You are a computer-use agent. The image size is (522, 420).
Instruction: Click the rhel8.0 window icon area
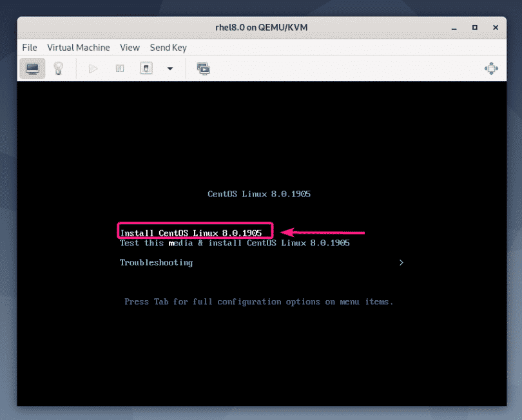coord(261,27)
